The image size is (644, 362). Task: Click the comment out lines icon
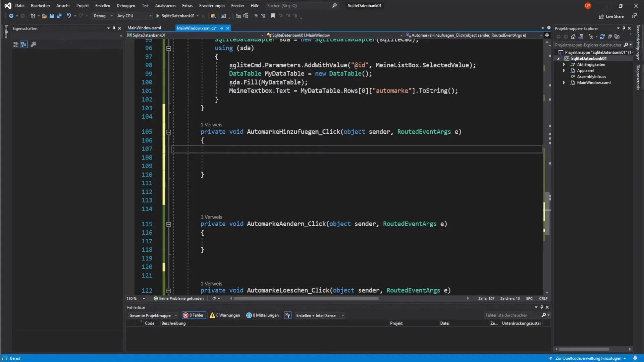click(x=256, y=16)
